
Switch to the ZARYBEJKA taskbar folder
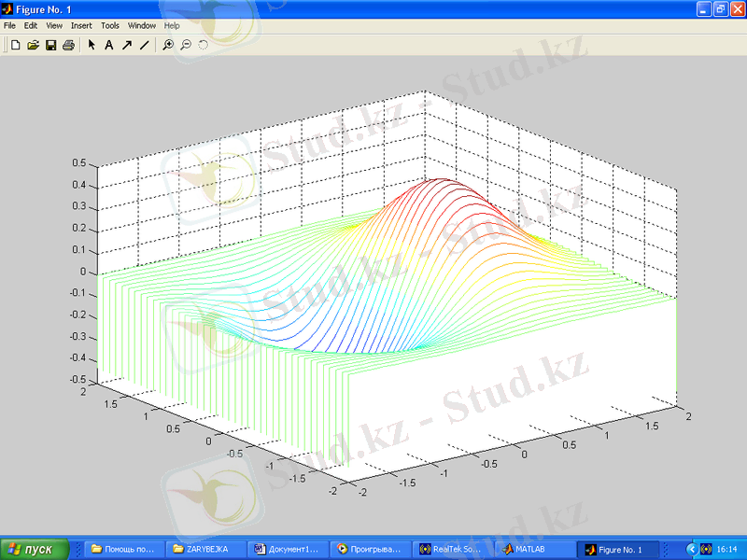pos(206,550)
